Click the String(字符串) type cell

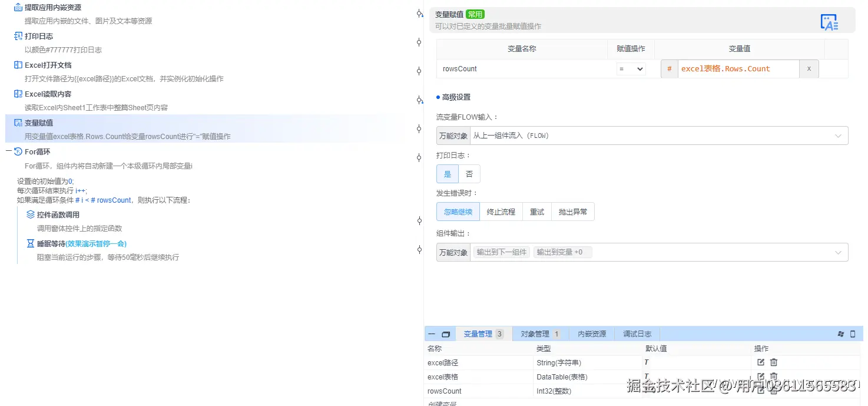pyautogui.click(x=559, y=362)
